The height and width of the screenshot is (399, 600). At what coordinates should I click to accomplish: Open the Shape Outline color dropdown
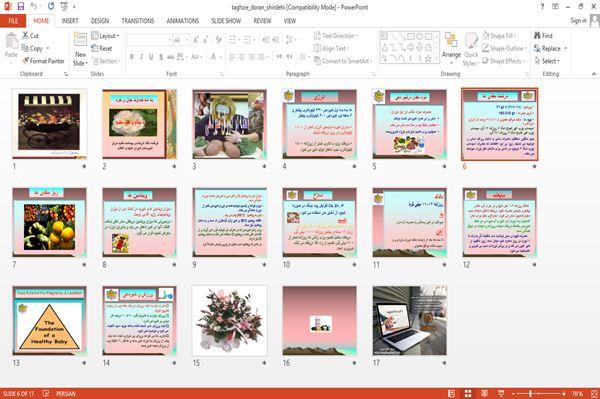click(x=504, y=48)
